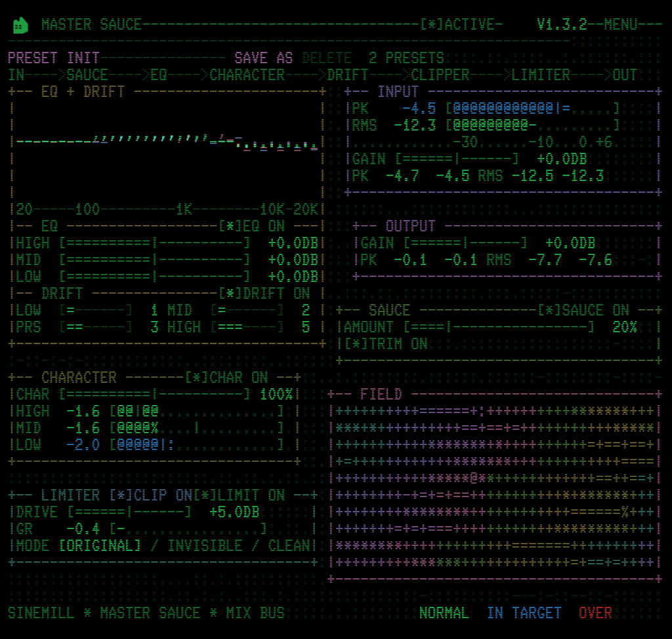Adjust the DRIFT MID slider
672x639 pixels.
point(247,310)
